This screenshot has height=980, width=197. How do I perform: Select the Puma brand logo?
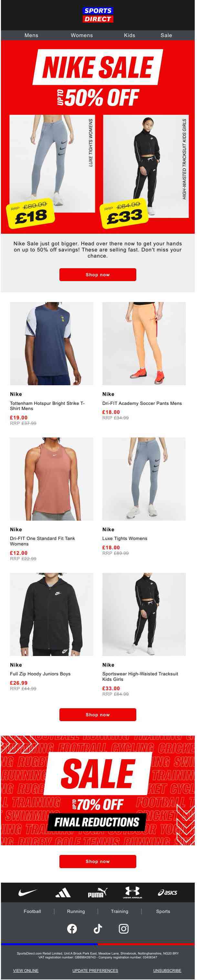click(x=98, y=893)
